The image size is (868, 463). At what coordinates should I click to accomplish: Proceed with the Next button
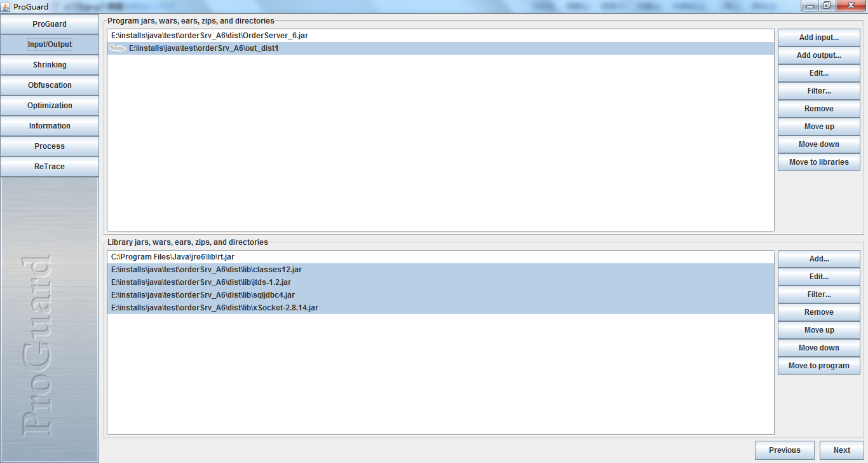tap(842, 450)
